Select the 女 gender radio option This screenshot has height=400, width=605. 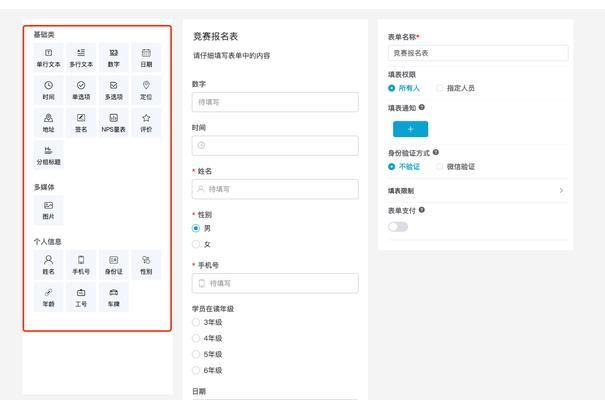click(x=196, y=244)
